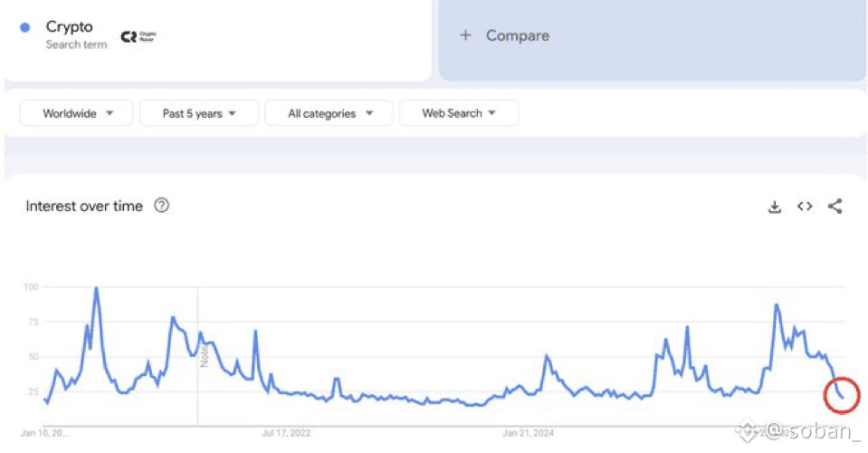Click the plus icon beside Compare
The width and height of the screenshot is (868, 453).
click(x=465, y=35)
